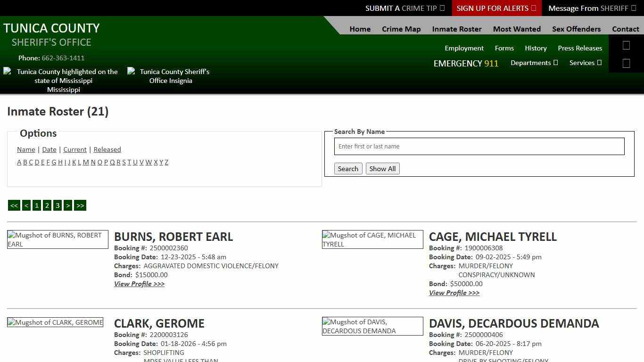Viewport: 644px width, 362px height.
Task: Jump to the last page using the >> control
Action: click(80, 205)
